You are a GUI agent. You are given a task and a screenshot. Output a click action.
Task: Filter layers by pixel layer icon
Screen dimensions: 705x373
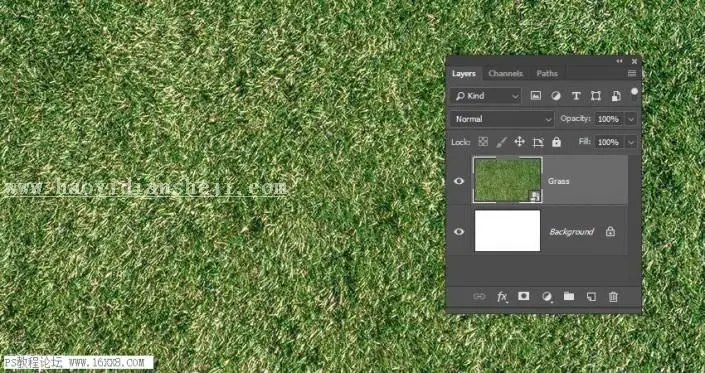point(535,96)
